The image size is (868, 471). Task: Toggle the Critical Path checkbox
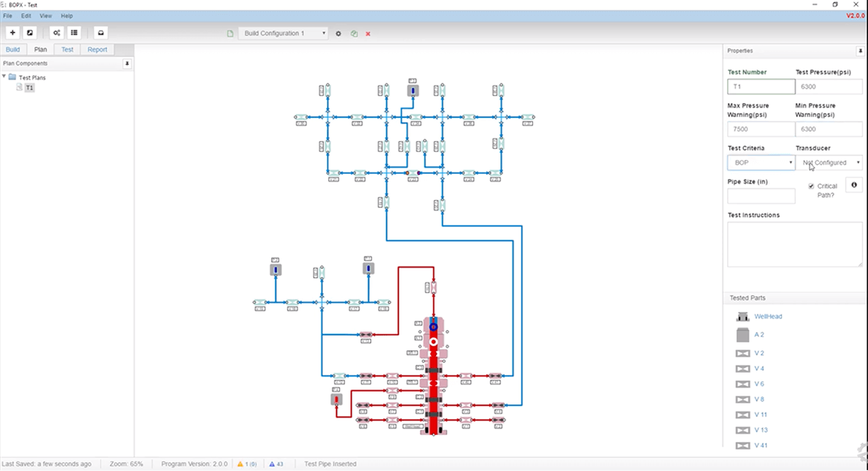[x=811, y=186]
